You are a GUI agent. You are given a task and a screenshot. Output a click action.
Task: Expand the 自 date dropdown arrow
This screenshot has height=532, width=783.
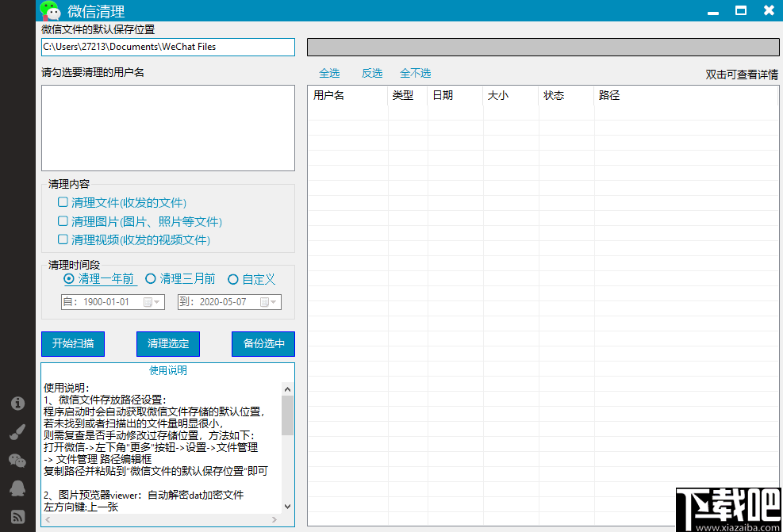[157, 301]
